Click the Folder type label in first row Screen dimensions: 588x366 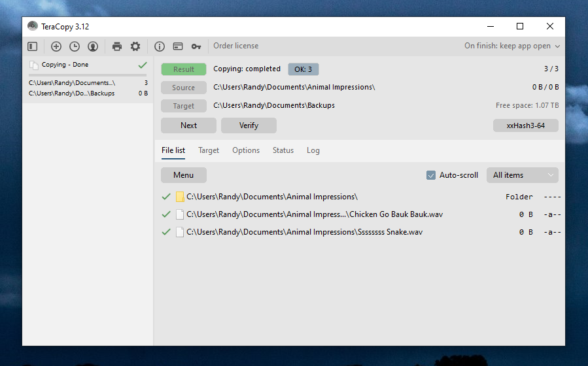519,197
